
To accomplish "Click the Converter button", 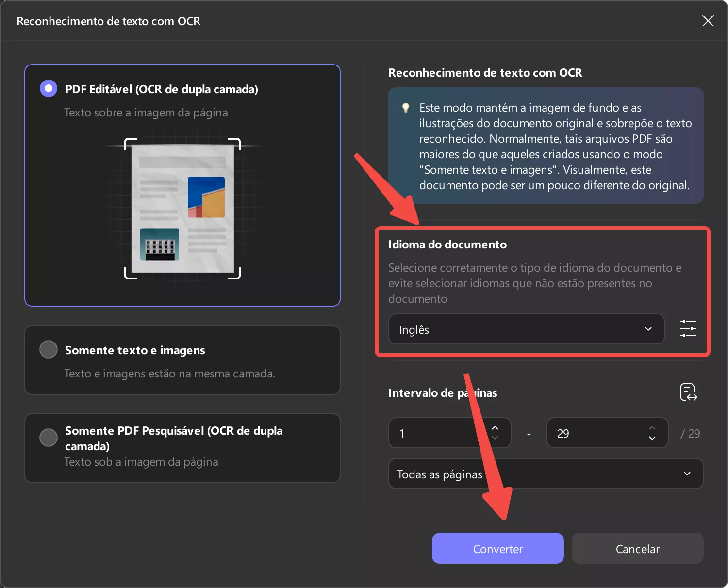I will coord(497,548).
